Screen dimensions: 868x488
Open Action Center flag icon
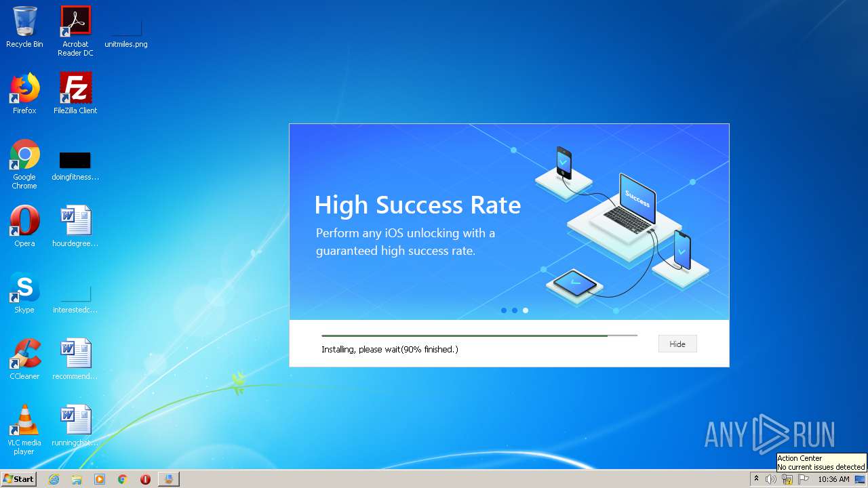pyautogui.click(x=804, y=479)
